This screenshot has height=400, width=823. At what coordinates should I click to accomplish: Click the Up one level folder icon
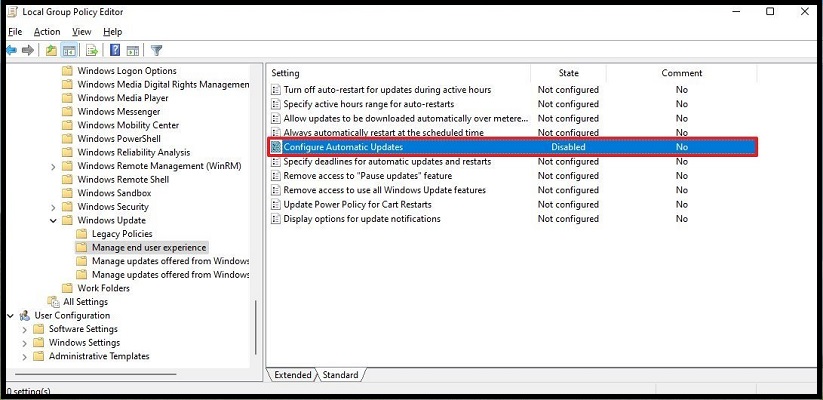(x=52, y=50)
